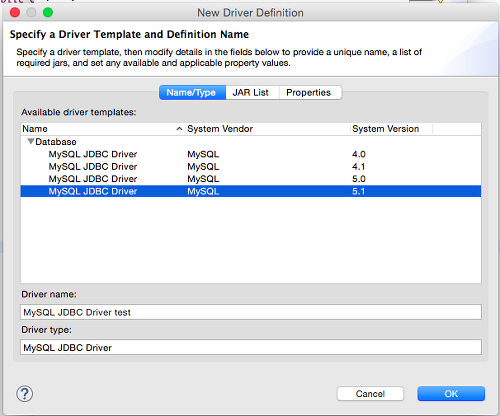Select MySQL JDBC Driver version 4.1 row

251,166
